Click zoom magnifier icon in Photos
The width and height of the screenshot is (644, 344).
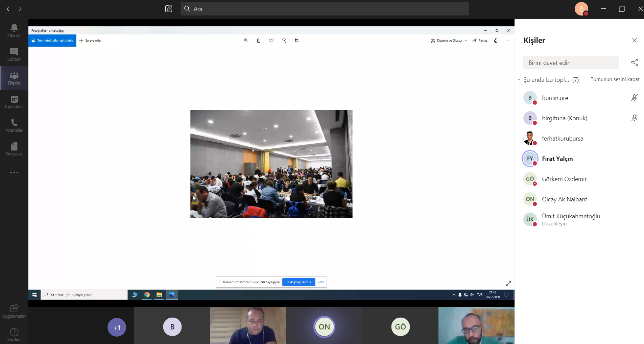point(246,41)
